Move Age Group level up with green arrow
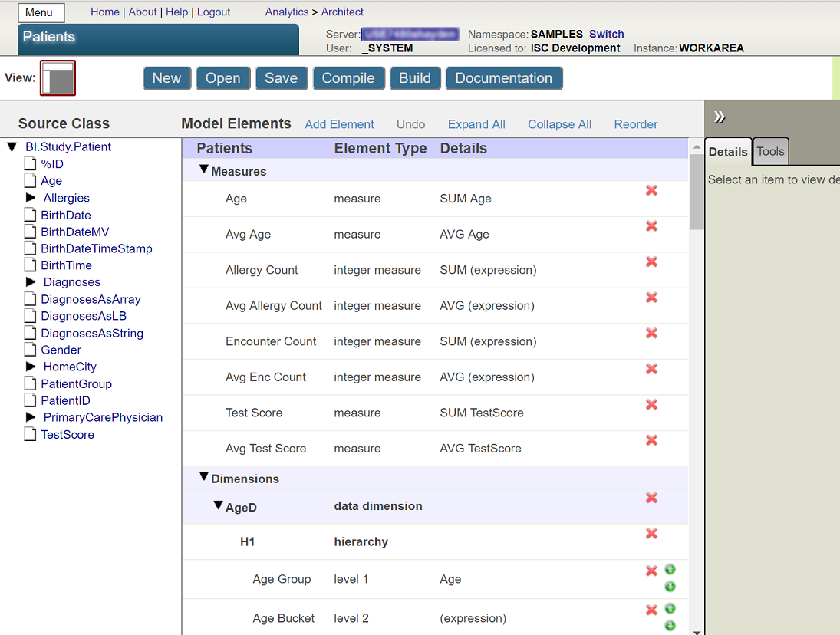840x635 pixels. click(670, 569)
